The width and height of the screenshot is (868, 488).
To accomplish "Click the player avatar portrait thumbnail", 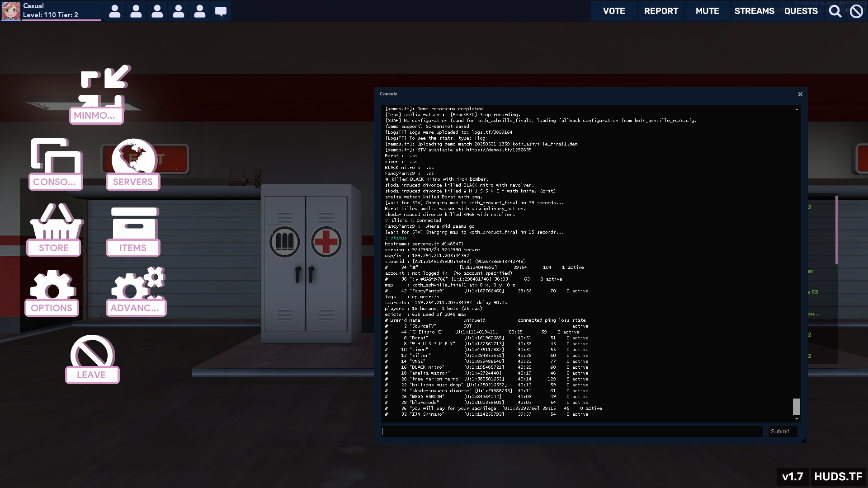I will point(11,11).
